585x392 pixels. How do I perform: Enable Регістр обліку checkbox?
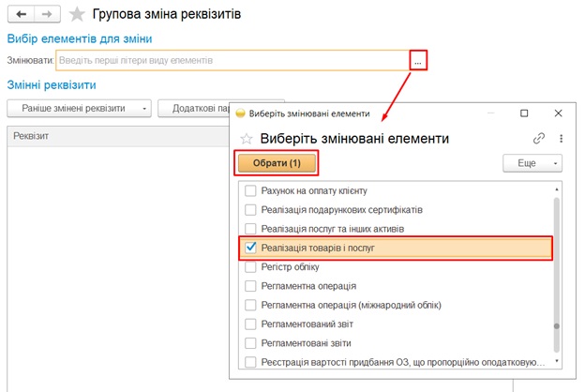250,266
